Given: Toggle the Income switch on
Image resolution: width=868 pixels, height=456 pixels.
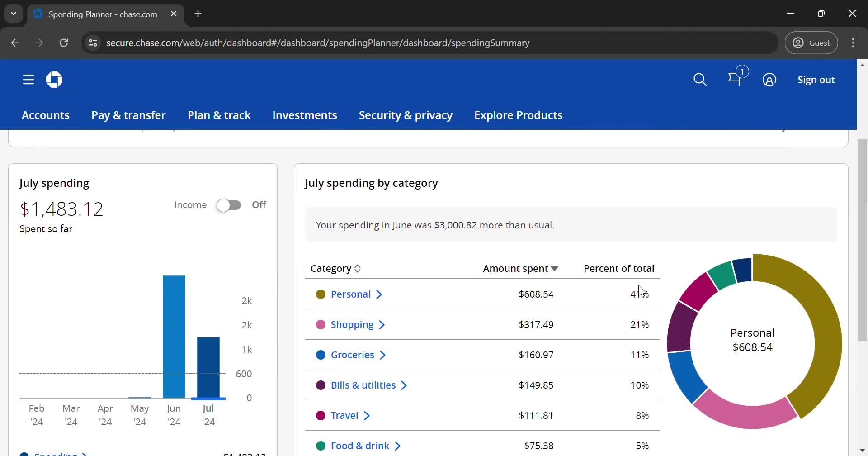Looking at the screenshot, I should pos(229,204).
